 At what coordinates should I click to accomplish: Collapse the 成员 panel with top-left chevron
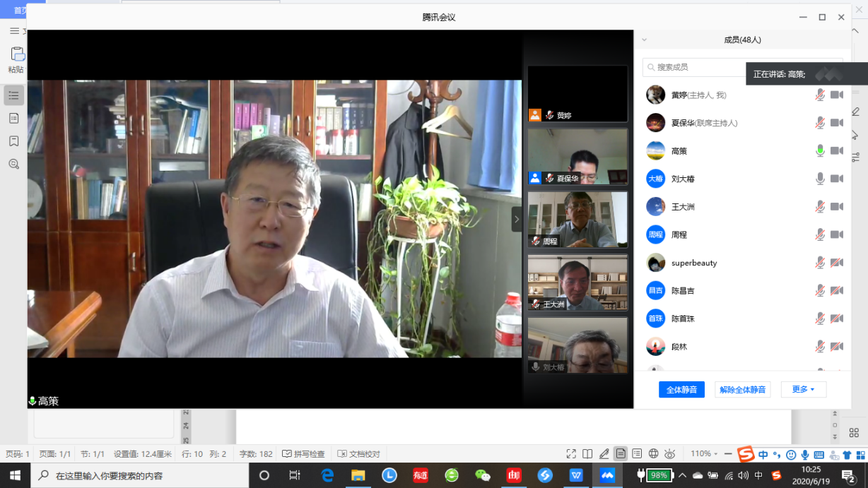(644, 40)
